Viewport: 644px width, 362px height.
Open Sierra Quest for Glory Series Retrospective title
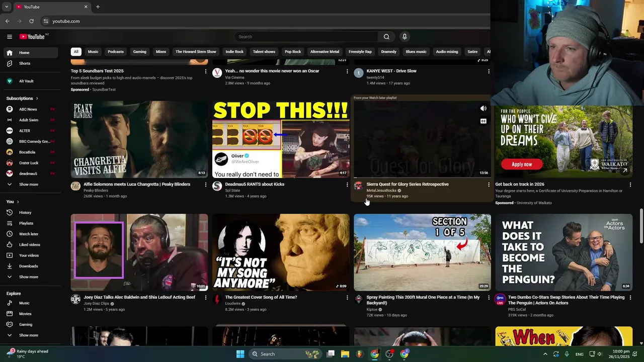pos(408,185)
